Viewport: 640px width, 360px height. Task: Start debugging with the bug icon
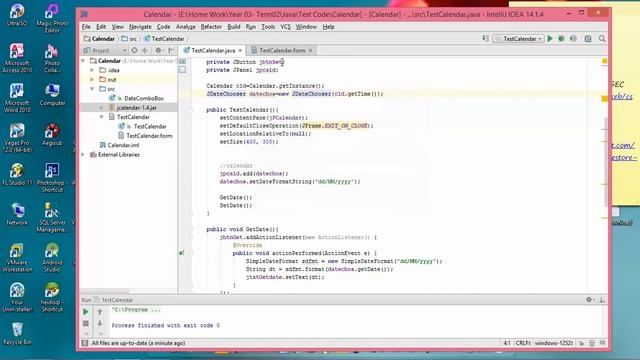562,38
